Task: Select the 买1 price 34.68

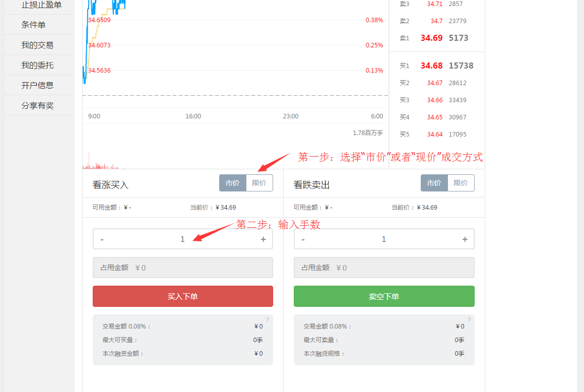Action: (x=432, y=65)
